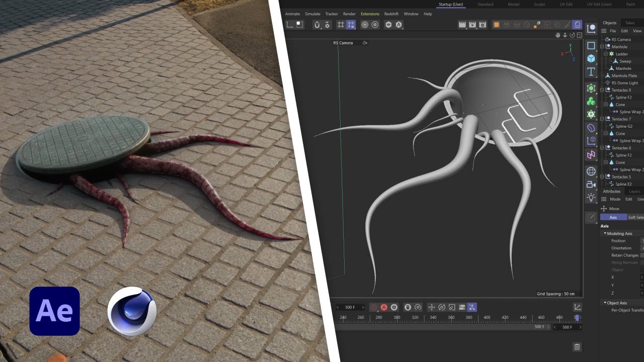This screenshot has height=362, width=644.
Task: Collapse the Tentacles 5 tree node
Action: pos(602,177)
